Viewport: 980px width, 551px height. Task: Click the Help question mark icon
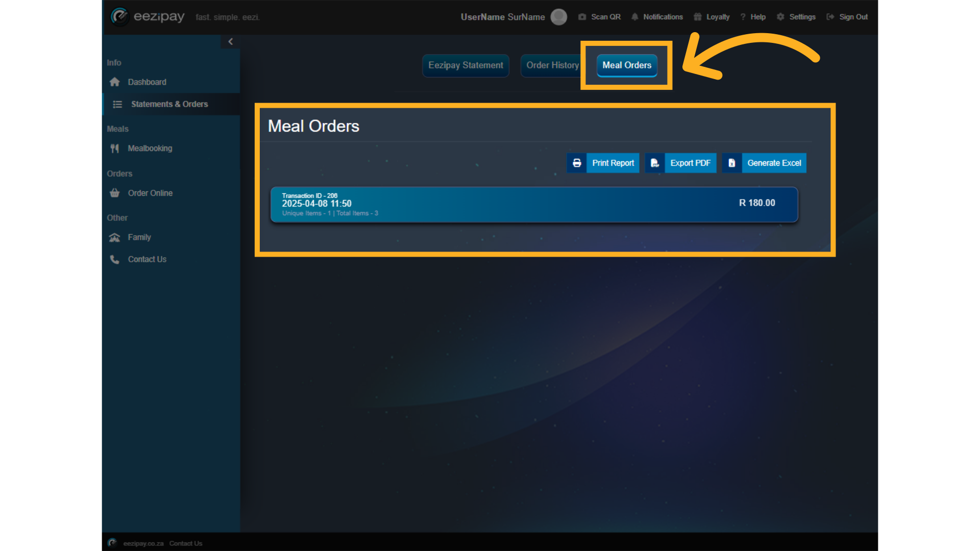[x=743, y=17]
